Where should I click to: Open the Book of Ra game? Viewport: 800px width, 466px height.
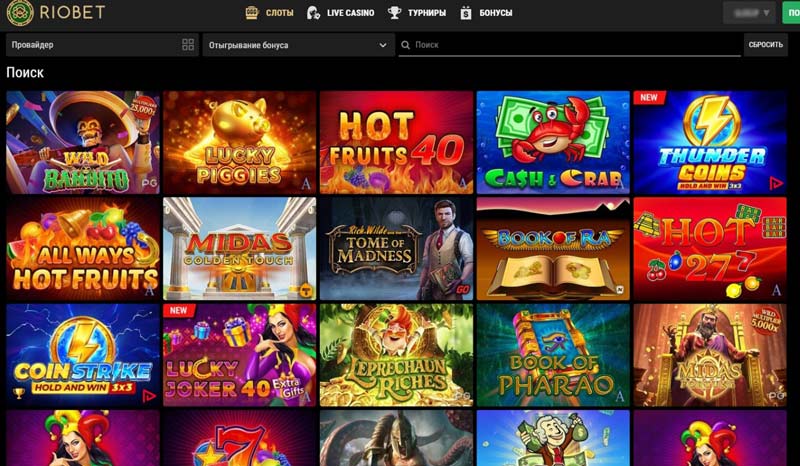click(x=553, y=249)
